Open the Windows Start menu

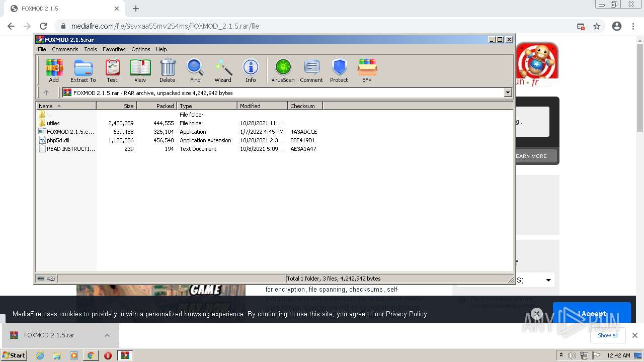pos(14,355)
